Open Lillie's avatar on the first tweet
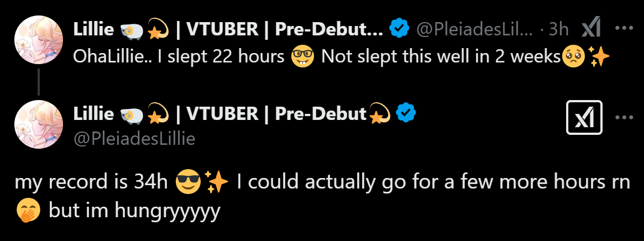 (38, 40)
